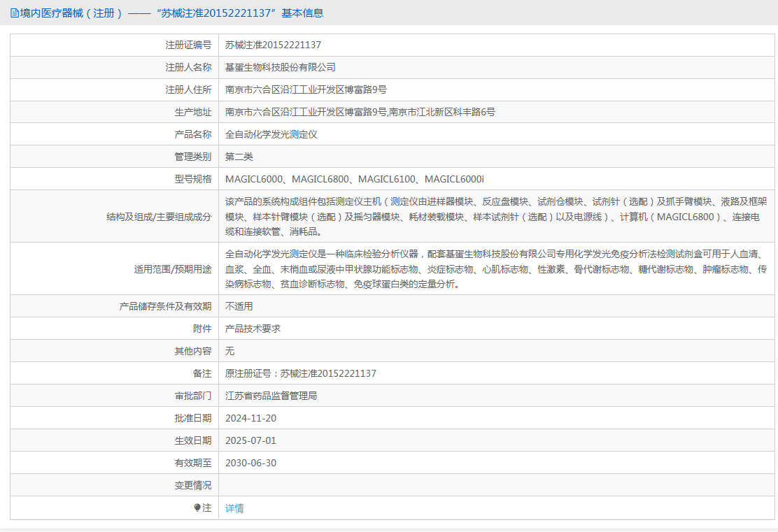Select the 适用范围/预期用途 label
This screenshot has height=532, width=778.
(173, 269)
